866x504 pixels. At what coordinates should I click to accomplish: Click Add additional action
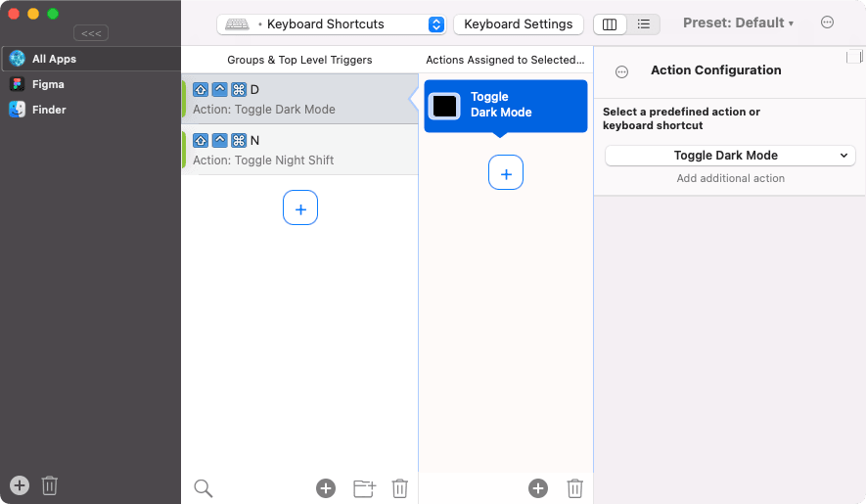730,178
